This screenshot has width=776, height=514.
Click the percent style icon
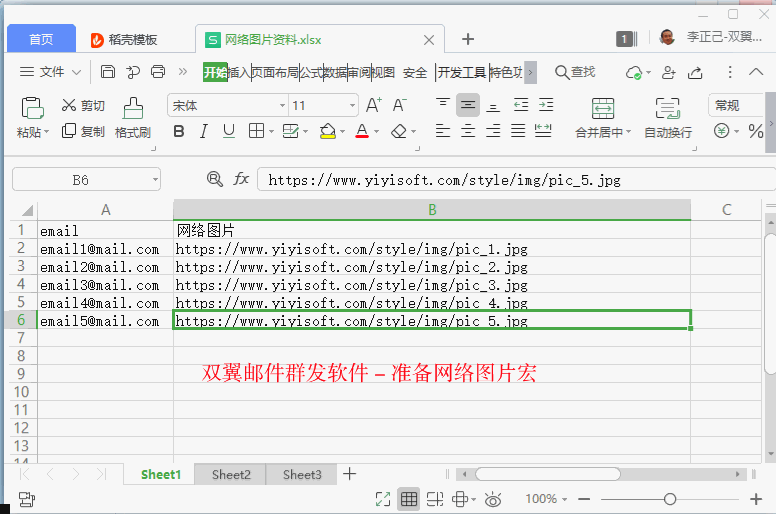point(756,131)
